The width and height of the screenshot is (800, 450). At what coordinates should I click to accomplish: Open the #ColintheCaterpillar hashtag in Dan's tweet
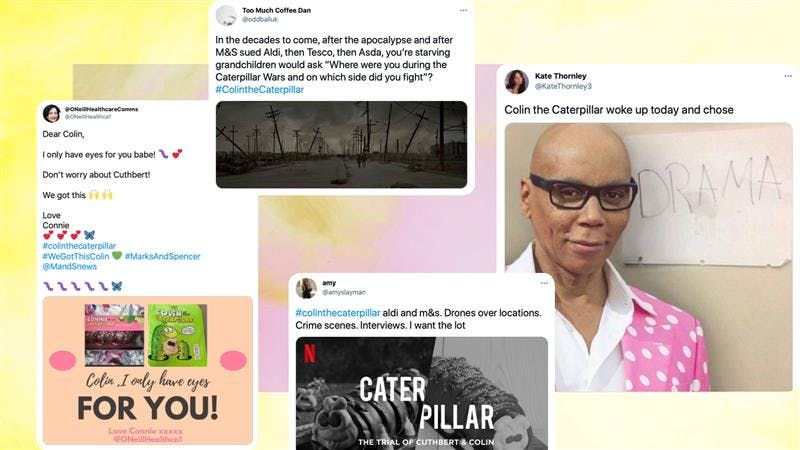point(259,89)
